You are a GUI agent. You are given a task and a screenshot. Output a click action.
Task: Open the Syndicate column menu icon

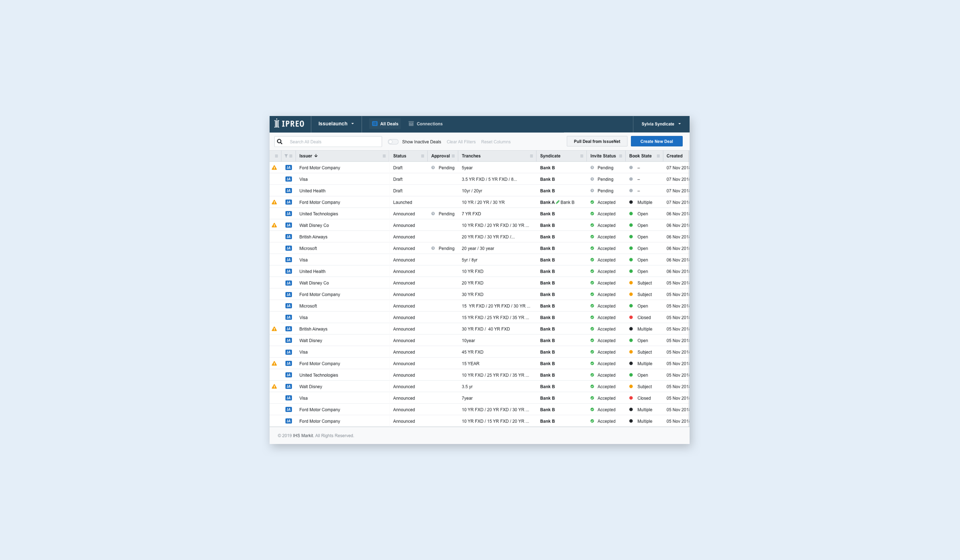[x=582, y=156]
